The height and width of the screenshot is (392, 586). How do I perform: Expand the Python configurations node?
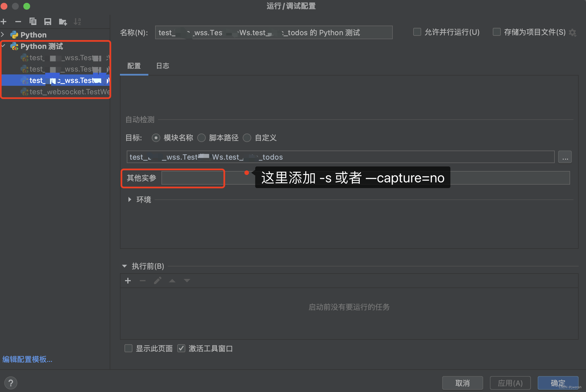pos(3,35)
